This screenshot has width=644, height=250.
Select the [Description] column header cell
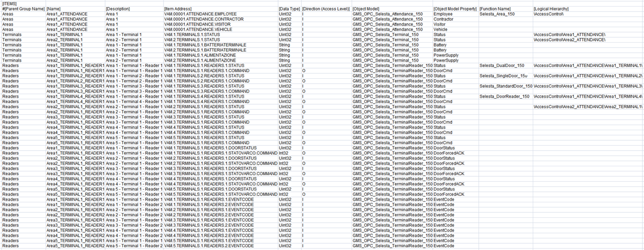click(x=118, y=9)
